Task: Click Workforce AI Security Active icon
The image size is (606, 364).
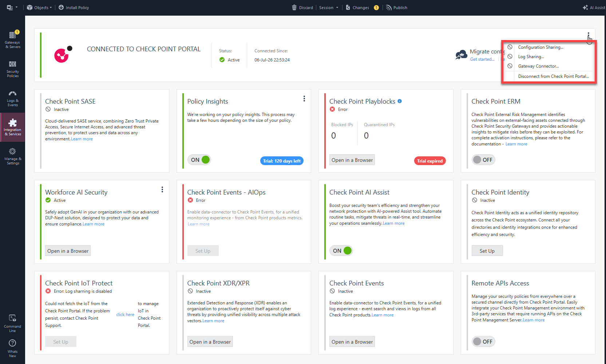Action: click(x=48, y=200)
